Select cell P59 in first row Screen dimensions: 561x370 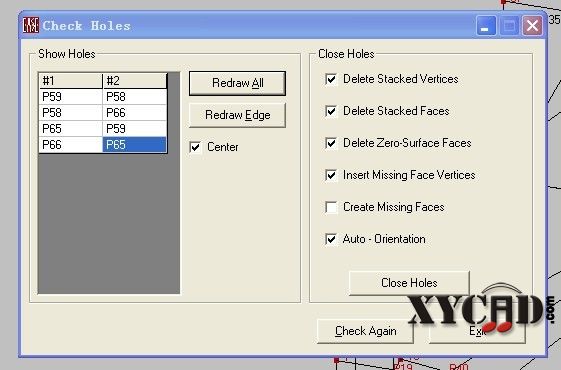[70, 97]
